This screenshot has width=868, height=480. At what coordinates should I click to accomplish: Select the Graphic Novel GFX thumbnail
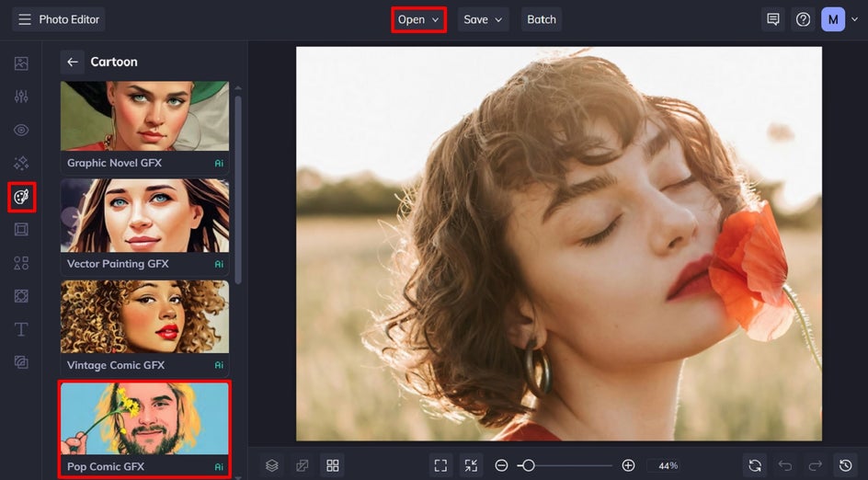(x=144, y=116)
